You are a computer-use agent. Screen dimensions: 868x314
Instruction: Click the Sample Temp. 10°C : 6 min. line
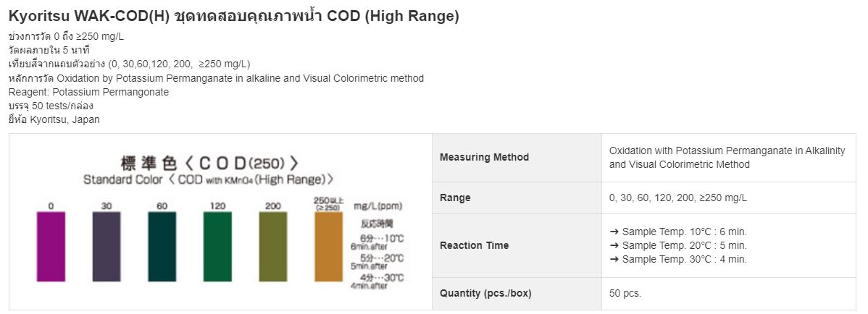click(678, 232)
